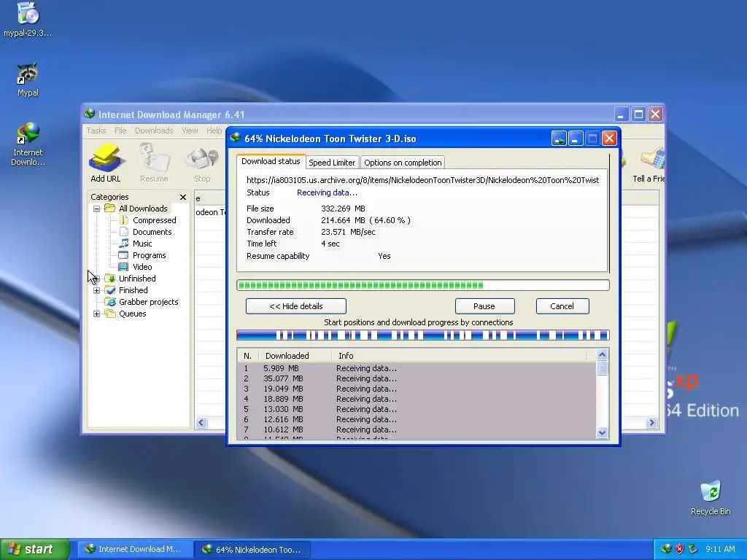Select connection row with 5.989 MB
Screen dimensions: 747x560
[417, 368]
